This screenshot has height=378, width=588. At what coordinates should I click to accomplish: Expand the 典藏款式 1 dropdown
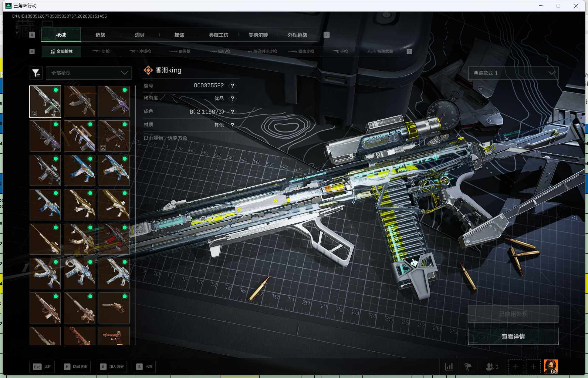(x=513, y=73)
